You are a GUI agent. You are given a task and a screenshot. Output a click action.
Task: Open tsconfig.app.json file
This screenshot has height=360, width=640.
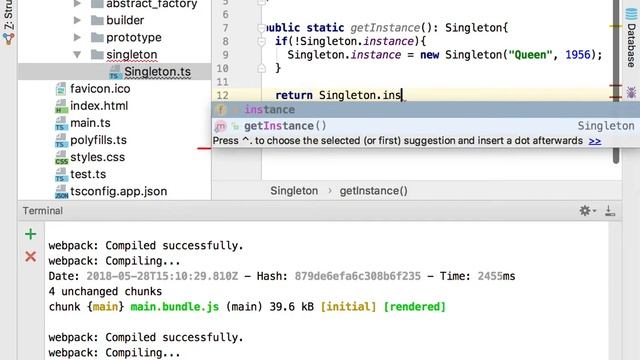(119, 191)
